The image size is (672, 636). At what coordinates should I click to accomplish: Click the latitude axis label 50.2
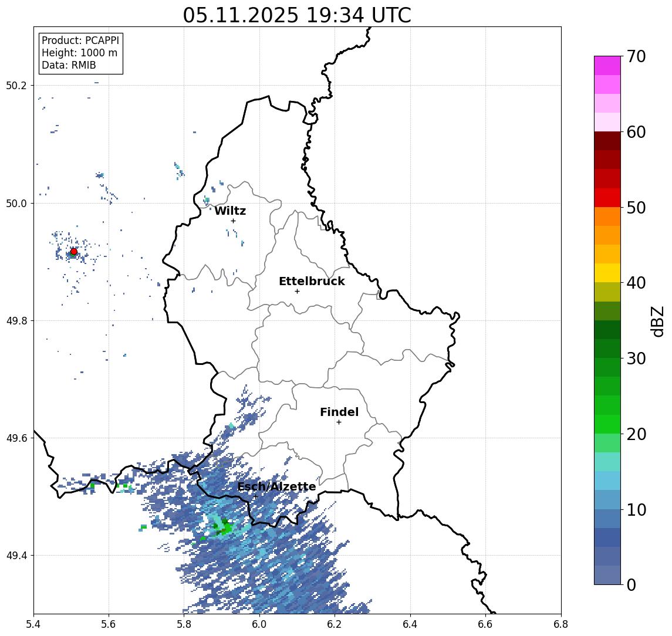16,85
